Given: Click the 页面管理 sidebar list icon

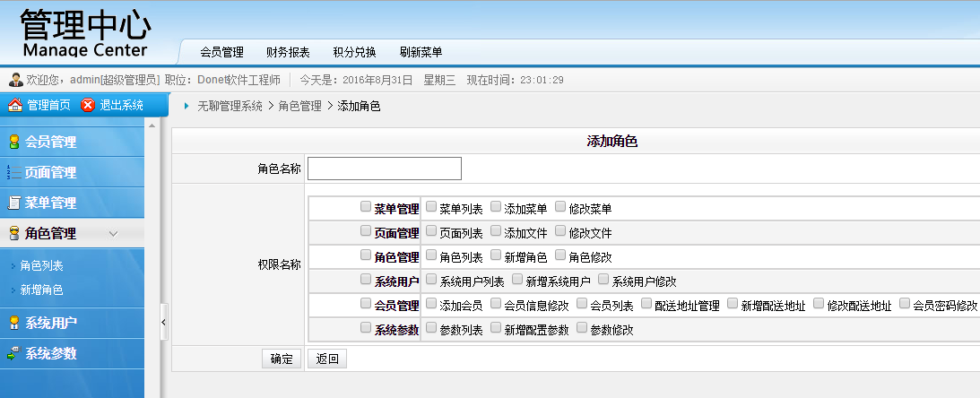Looking at the screenshot, I should click(13, 172).
